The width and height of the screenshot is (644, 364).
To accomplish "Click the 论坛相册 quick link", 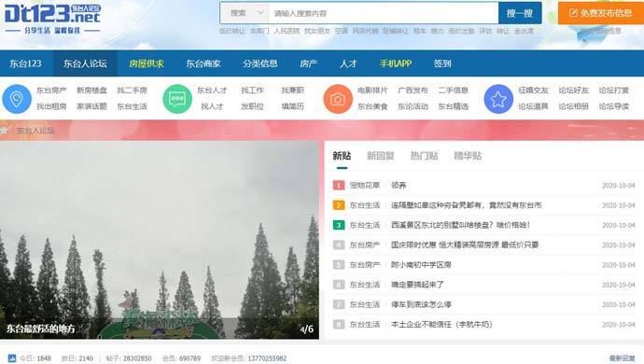I will (x=573, y=106).
